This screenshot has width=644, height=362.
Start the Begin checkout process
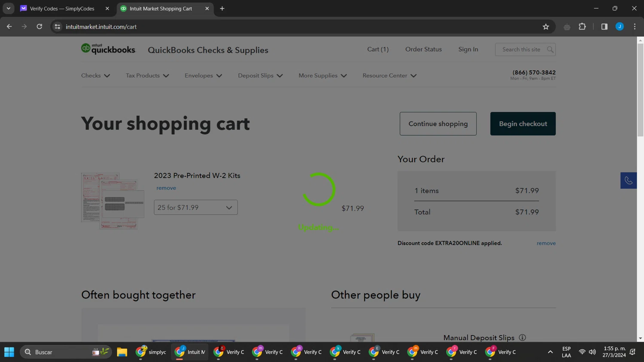[x=523, y=124]
